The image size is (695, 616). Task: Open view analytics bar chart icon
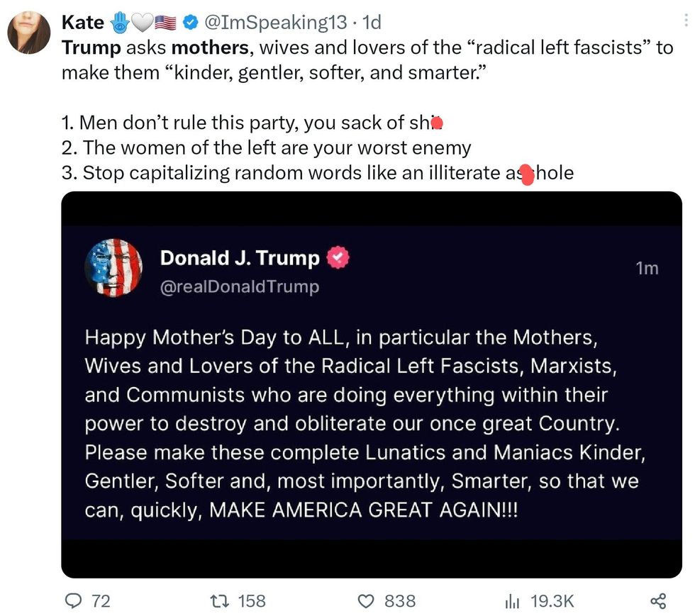512,601
